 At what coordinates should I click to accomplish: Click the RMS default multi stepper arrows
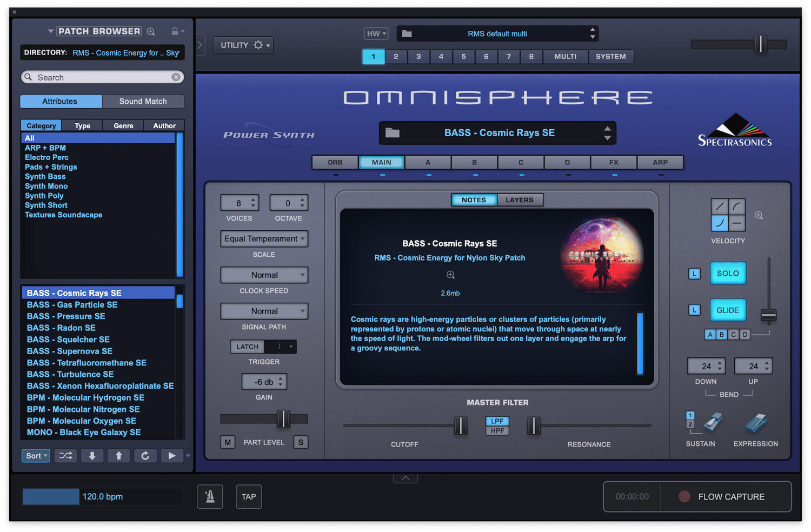point(593,34)
